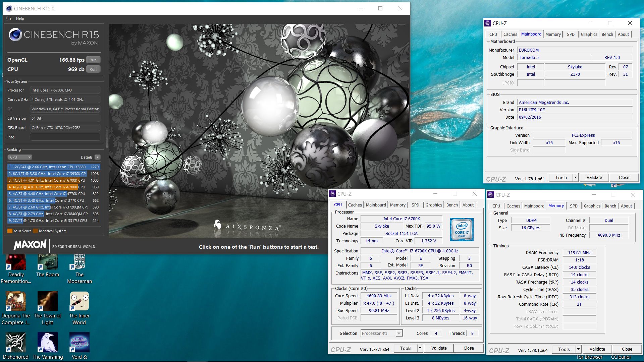Viewport: 644px width, 362px height.
Task: Open Bench tab in CPU-Z Memory window
Action: coord(610,206)
